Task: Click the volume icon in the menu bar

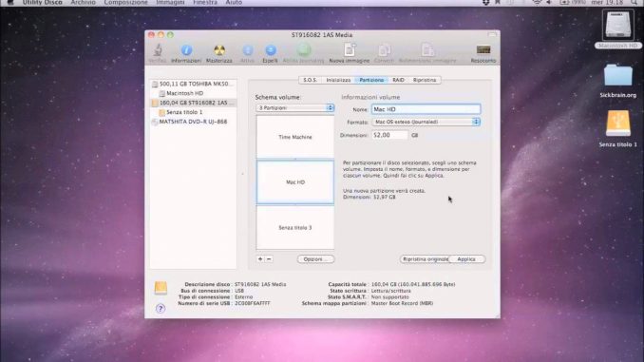Action: pyautogui.click(x=549, y=3)
